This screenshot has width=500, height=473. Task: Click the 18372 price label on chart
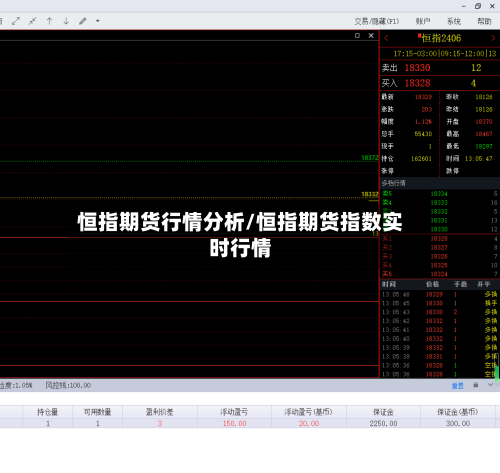point(370,158)
